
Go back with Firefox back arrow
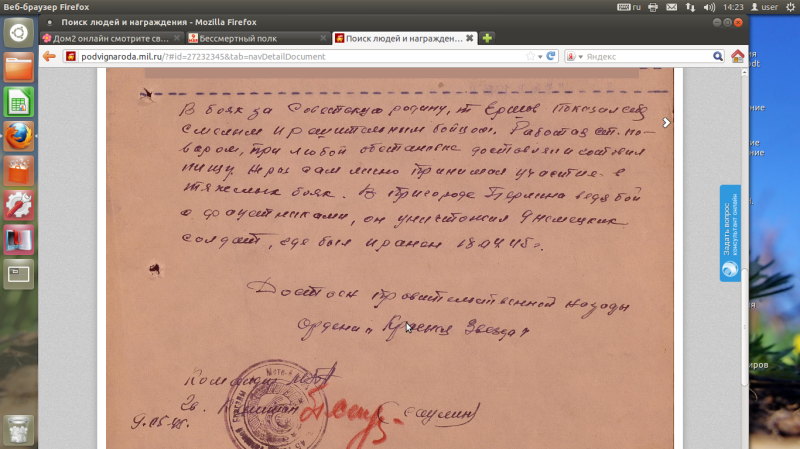[49, 56]
